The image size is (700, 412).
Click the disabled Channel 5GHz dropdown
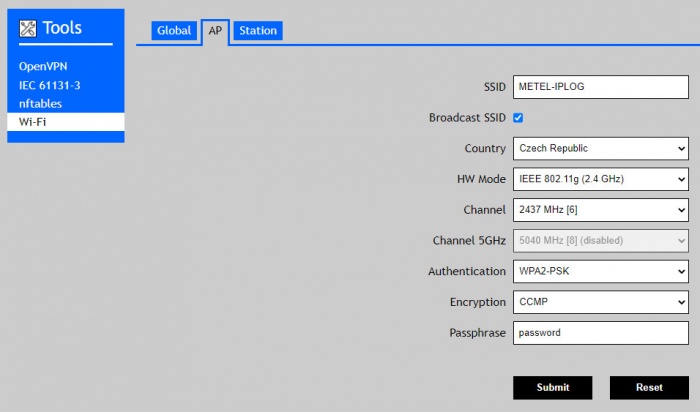click(x=600, y=241)
